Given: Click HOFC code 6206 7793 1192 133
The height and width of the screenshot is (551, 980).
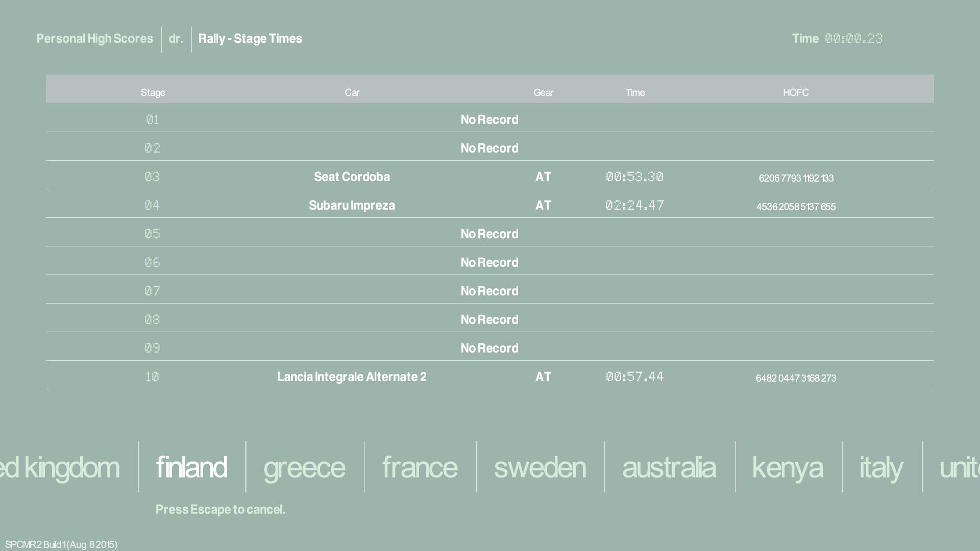Looking at the screenshot, I should tap(796, 178).
